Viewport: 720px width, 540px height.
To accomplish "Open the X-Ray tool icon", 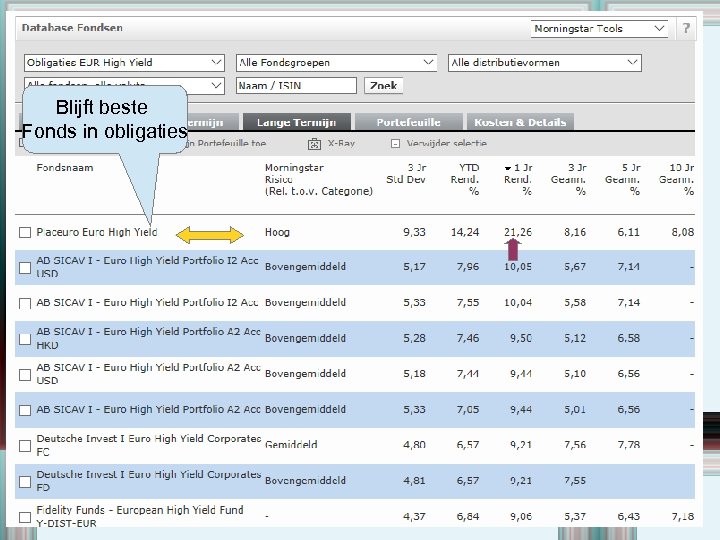I will click(x=314, y=144).
